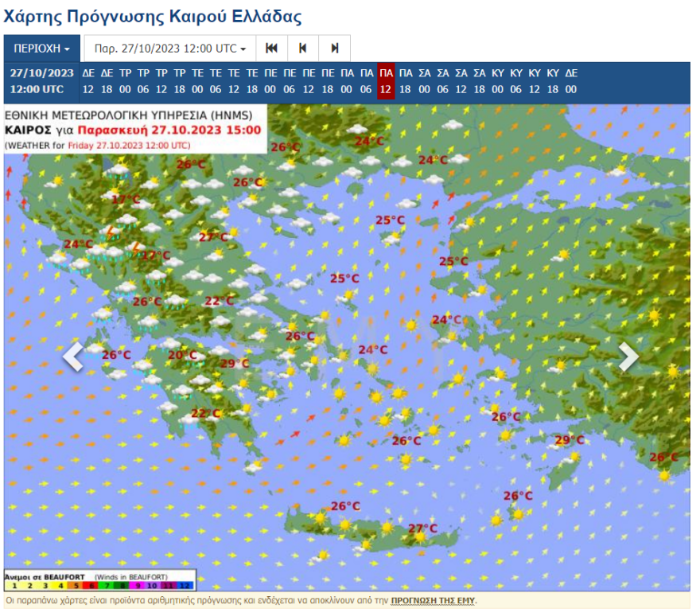Step back one forecast frame
The width and height of the screenshot is (700, 616).
tap(303, 48)
